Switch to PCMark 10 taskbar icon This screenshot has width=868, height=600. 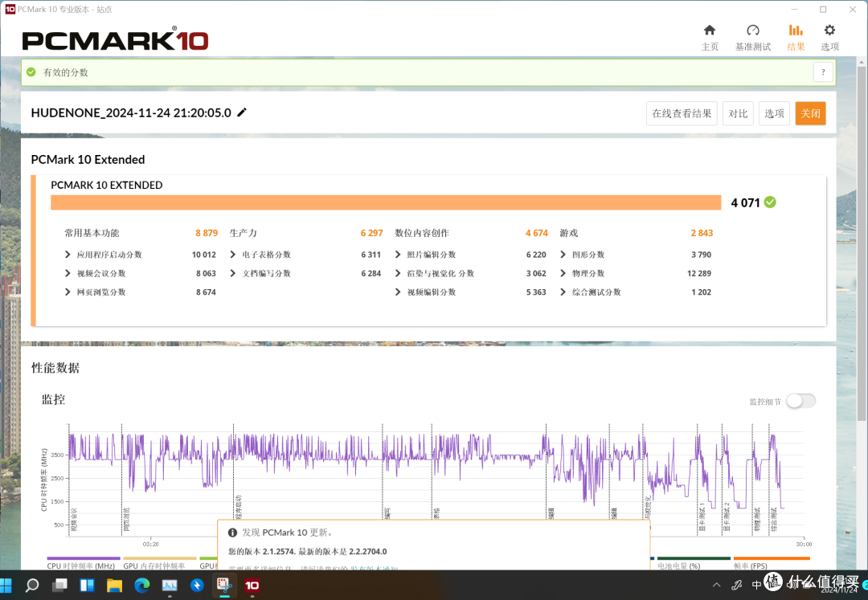tap(252, 585)
